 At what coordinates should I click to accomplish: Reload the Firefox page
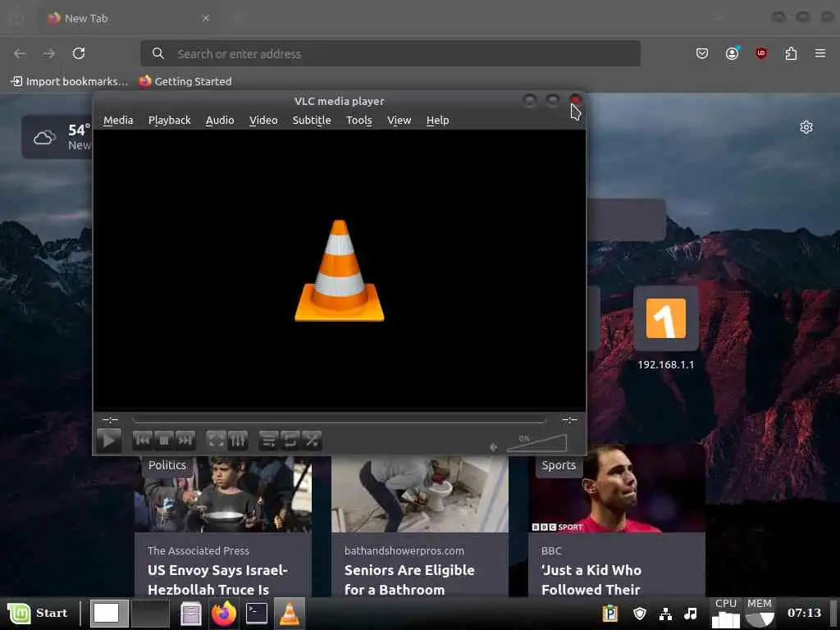click(x=79, y=53)
